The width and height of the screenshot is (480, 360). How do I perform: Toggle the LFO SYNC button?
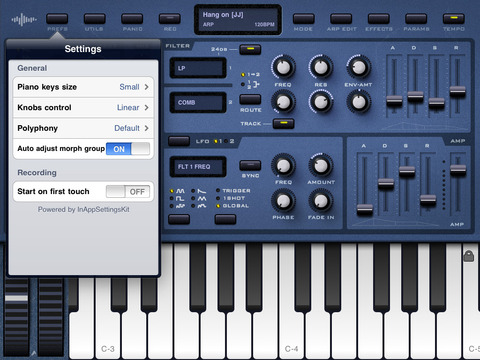coord(250,165)
